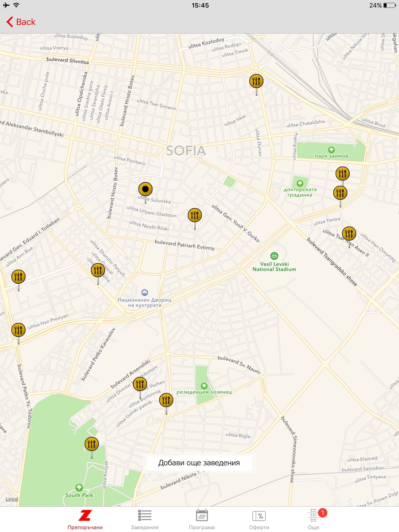Tap the bulevard Petko Karavelov label

[x=98, y=354]
